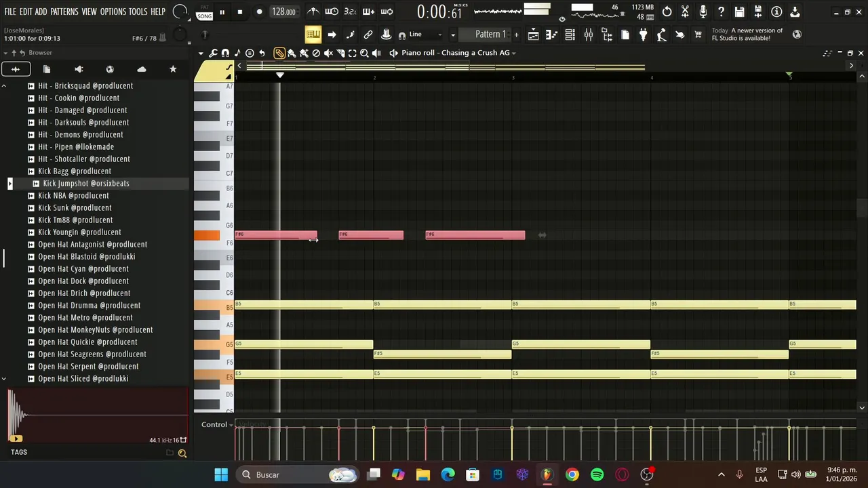Open the Line snap dropdown

pyautogui.click(x=425, y=35)
